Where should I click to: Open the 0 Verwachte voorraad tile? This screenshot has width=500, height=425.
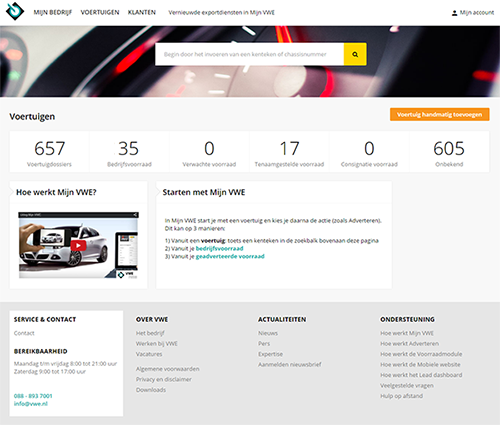pyautogui.click(x=209, y=152)
